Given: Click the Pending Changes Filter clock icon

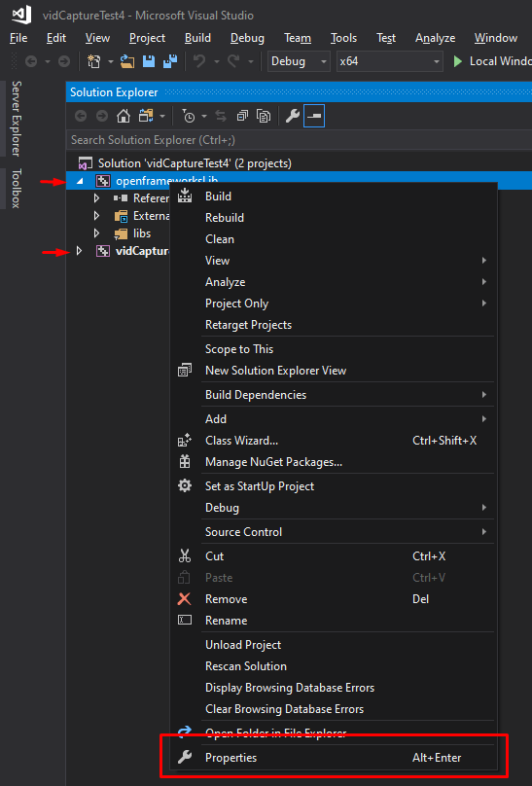Looking at the screenshot, I should point(189,117).
